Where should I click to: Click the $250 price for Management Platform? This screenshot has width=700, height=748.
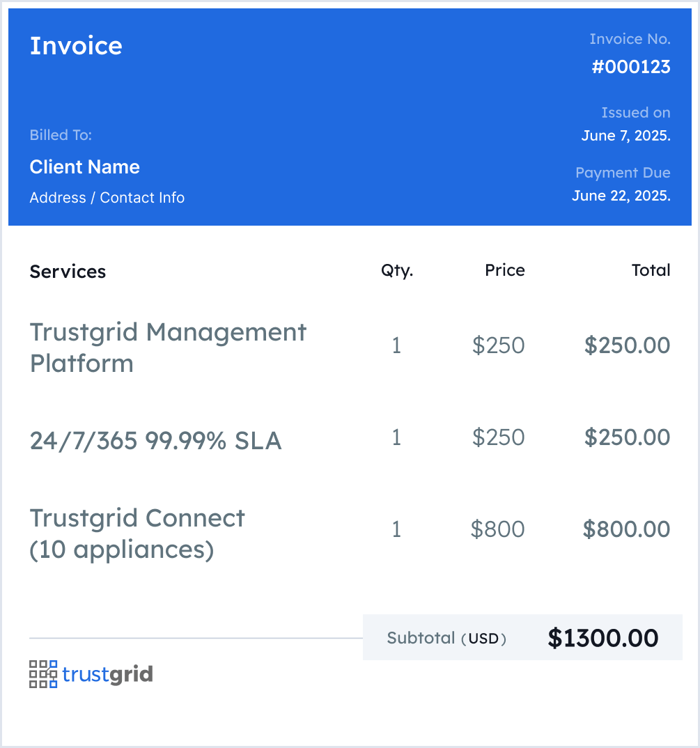498,345
